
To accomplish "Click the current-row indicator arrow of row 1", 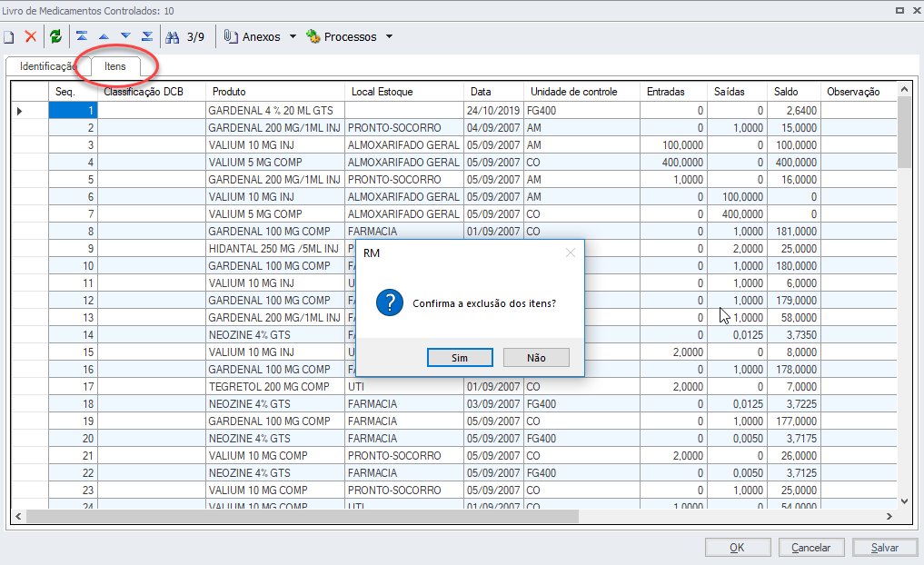I will [19, 111].
